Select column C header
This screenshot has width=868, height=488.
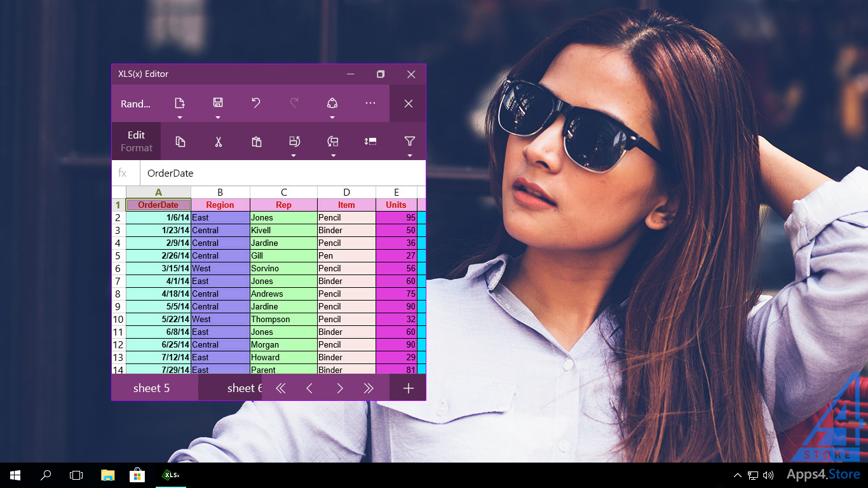[x=283, y=192]
